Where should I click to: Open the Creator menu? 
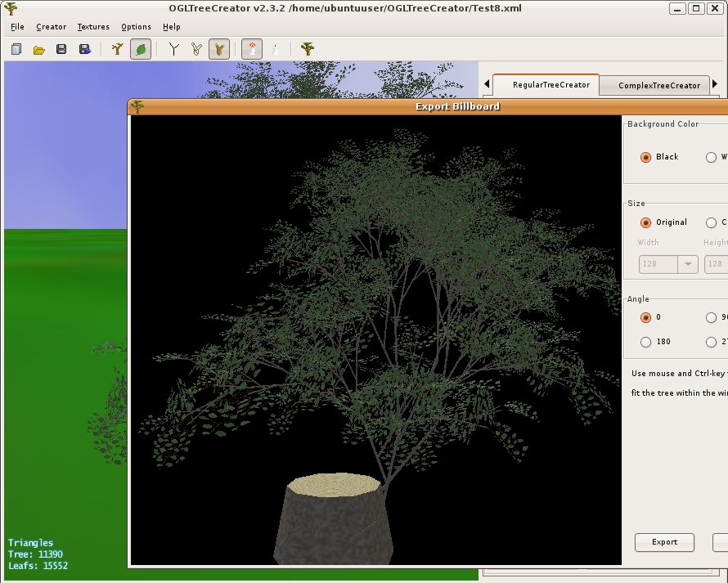[51, 27]
